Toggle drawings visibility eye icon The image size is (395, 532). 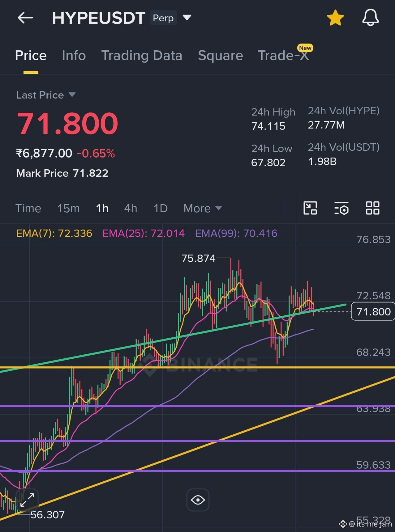(x=198, y=500)
